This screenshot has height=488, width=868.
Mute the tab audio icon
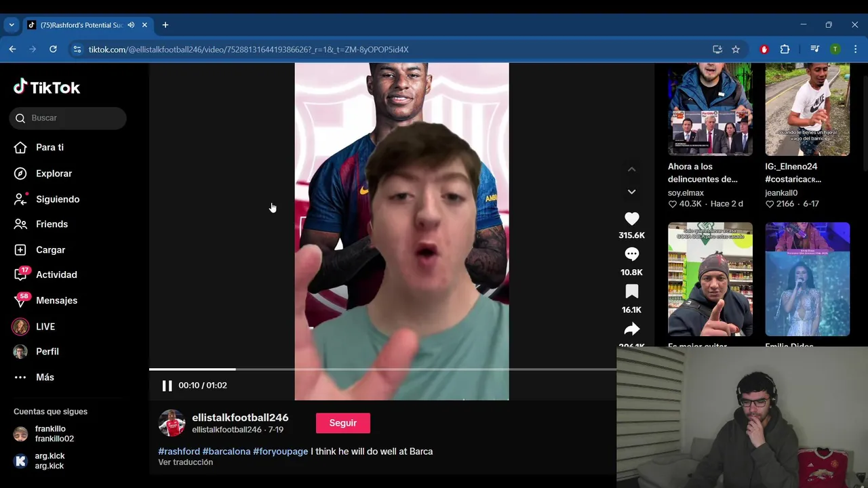(131, 25)
